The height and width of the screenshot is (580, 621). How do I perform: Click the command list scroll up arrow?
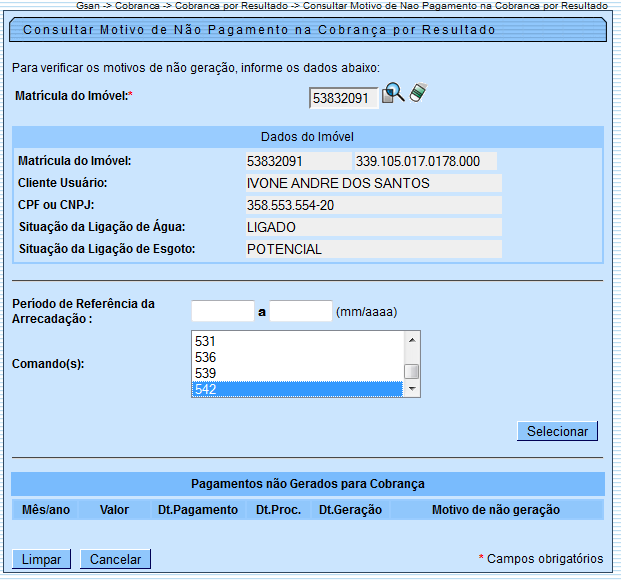point(412,339)
